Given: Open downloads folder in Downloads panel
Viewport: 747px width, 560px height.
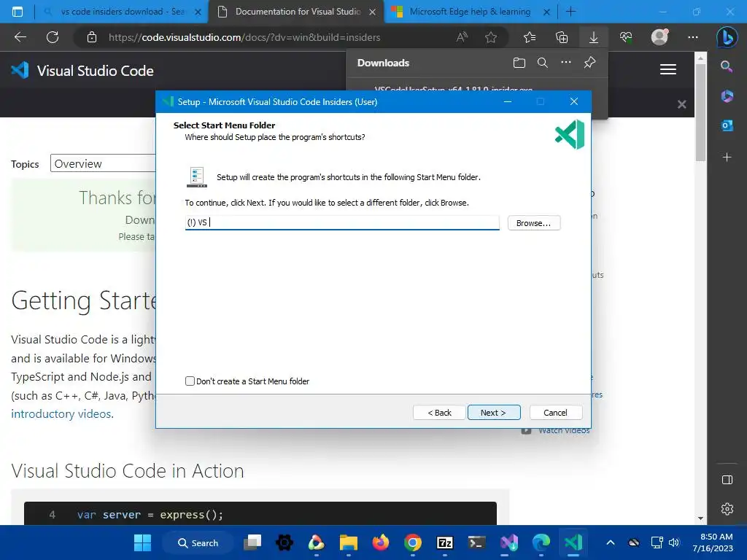Looking at the screenshot, I should [519, 63].
